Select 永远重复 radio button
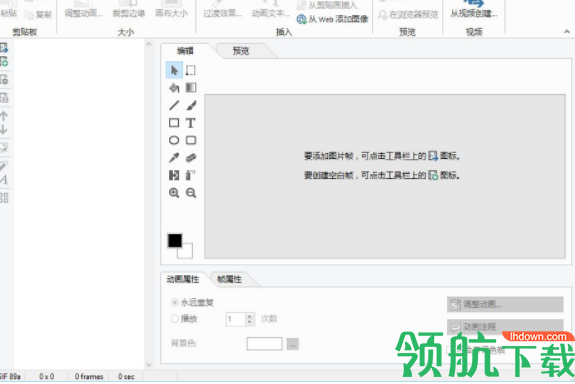This screenshot has width=575, height=384. [175, 303]
